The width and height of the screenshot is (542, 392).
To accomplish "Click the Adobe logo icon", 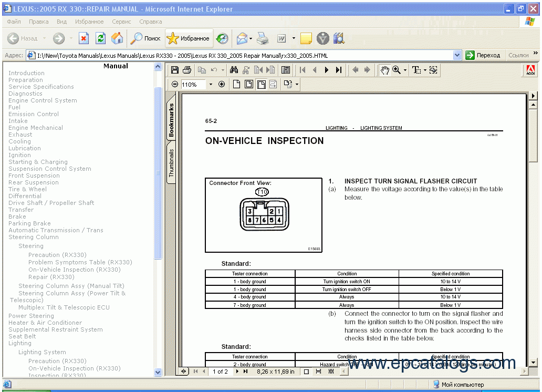I will 530,70.
